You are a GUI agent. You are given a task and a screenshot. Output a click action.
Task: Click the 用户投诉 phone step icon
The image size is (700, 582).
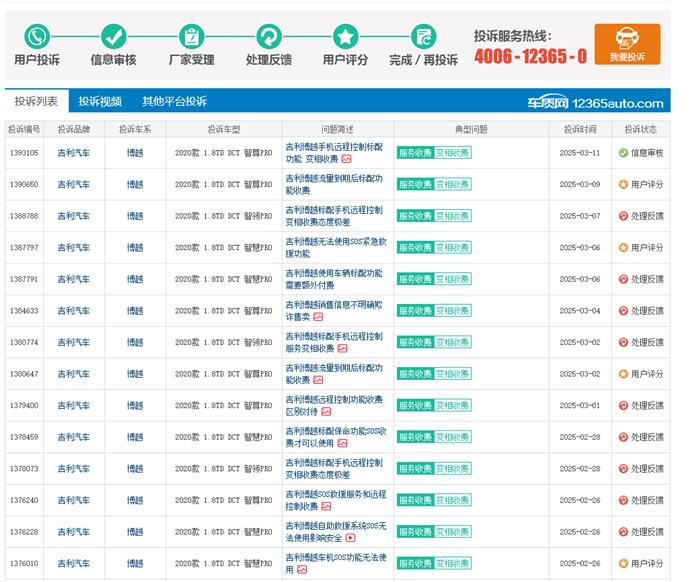coord(37,37)
